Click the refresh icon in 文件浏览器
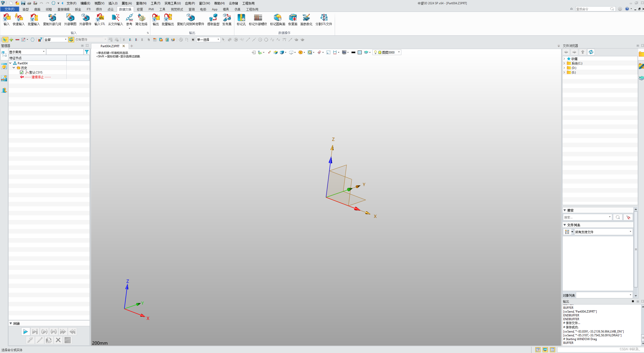Viewport: 644px width, 353px height. 591,52
